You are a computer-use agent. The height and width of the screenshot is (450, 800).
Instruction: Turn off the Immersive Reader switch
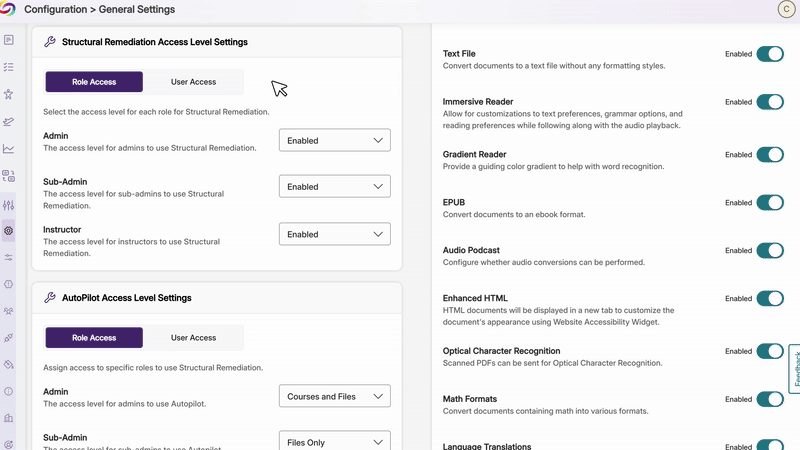pyautogui.click(x=770, y=102)
